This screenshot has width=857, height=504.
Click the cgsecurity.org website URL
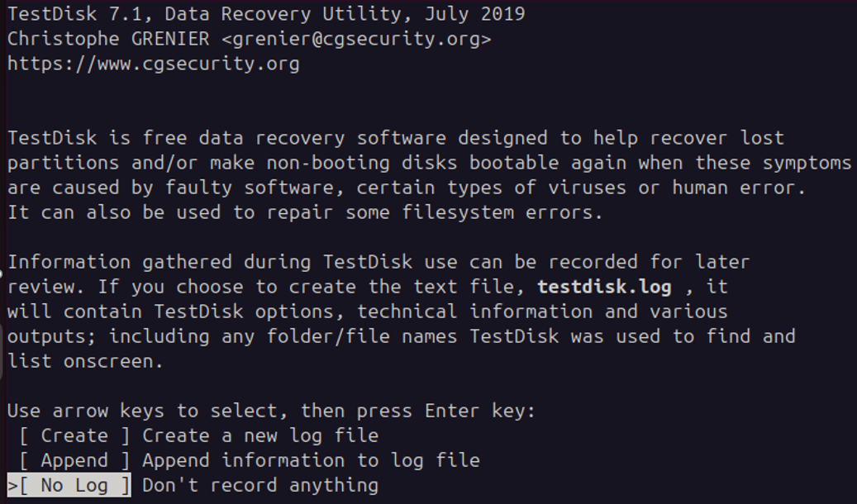click(x=154, y=64)
